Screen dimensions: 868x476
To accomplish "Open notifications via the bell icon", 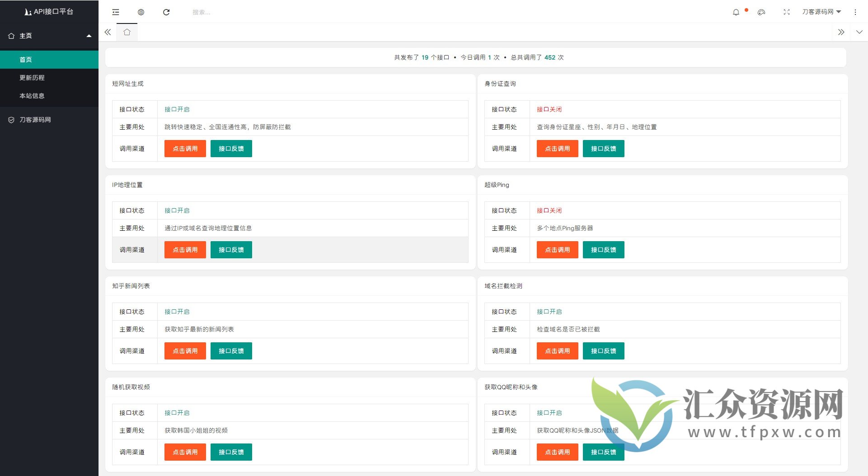I will [x=736, y=12].
